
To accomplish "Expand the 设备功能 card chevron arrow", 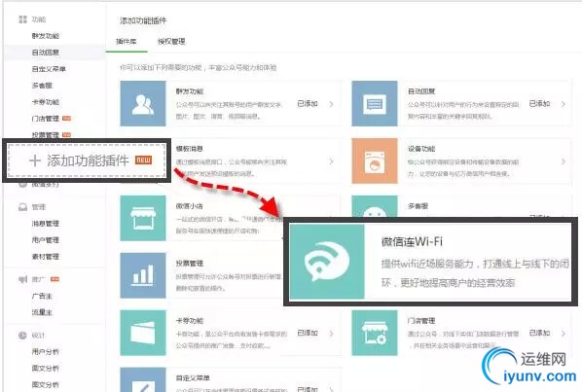I will point(564,161).
